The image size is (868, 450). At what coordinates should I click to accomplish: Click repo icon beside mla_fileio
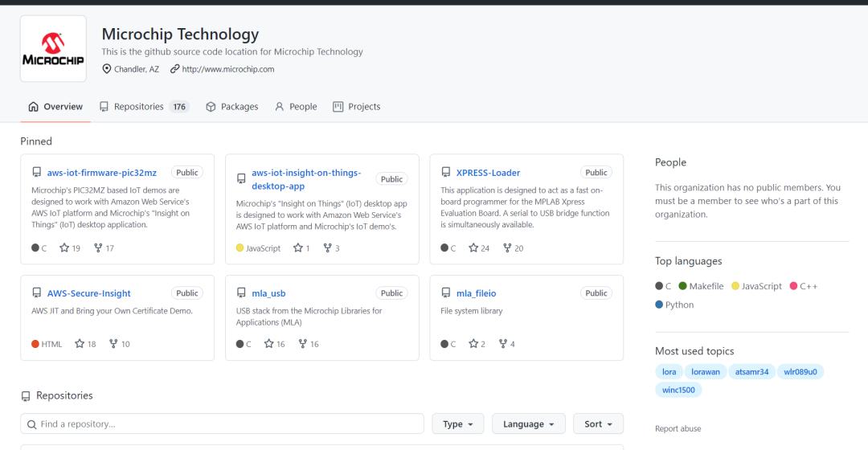(x=445, y=292)
